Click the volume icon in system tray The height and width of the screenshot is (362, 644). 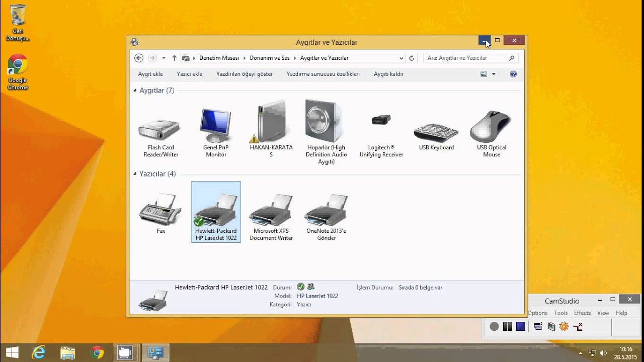point(603,353)
